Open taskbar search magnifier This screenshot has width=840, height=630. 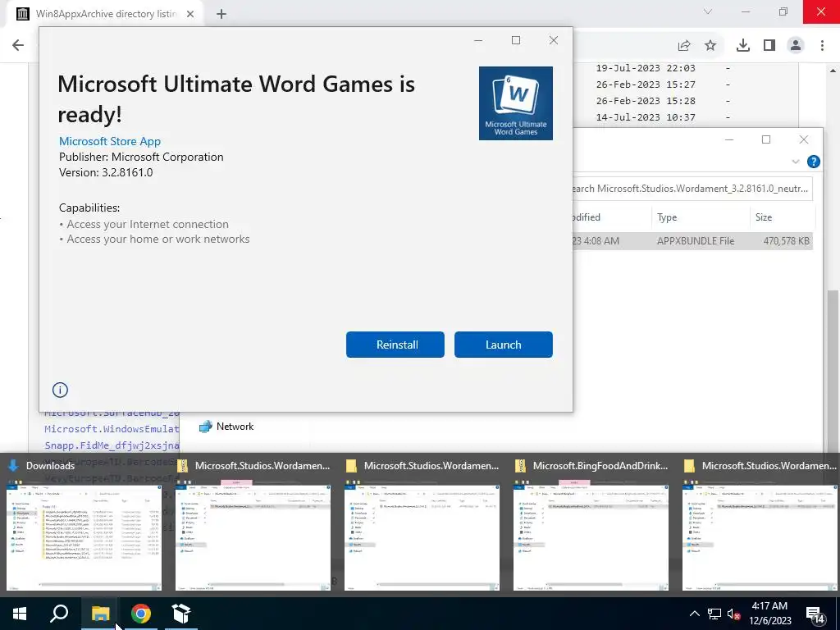tap(59, 614)
